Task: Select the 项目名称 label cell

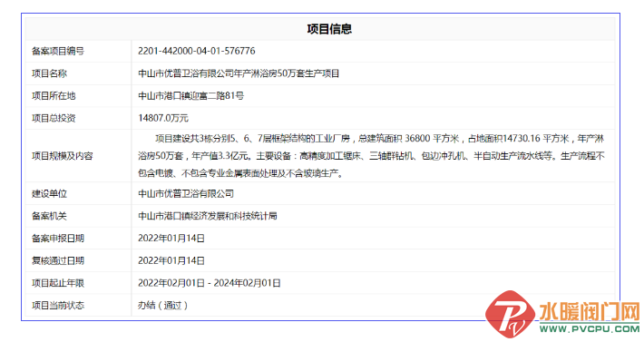Action: point(78,73)
